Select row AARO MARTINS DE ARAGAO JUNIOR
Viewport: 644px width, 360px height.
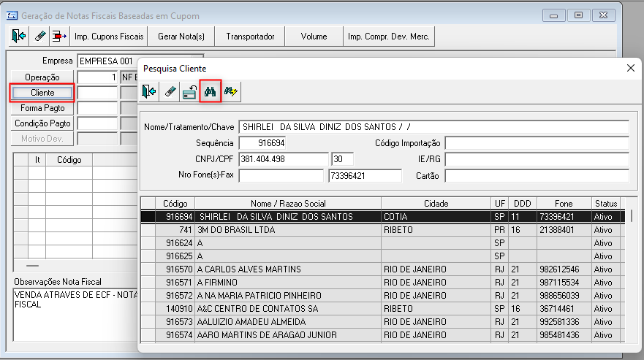click(x=383, y=335)
